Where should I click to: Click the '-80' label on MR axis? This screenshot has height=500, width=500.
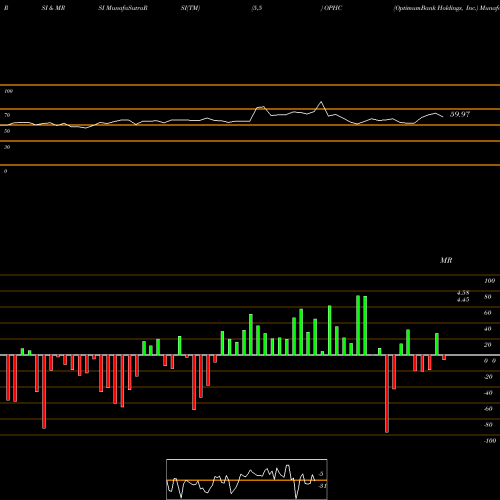coord(488,425)
